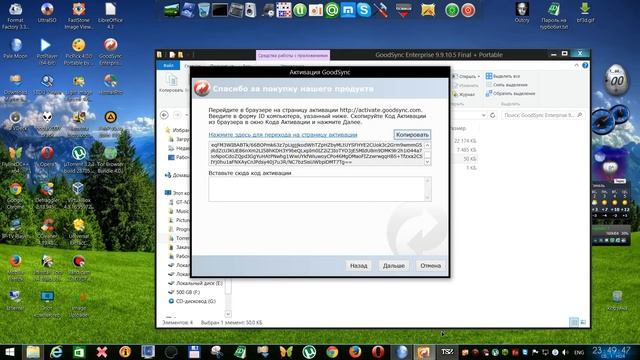The image size is (640, 360).
Task: Open Internet Explorer from taskbar
Action: coord(56,352)
